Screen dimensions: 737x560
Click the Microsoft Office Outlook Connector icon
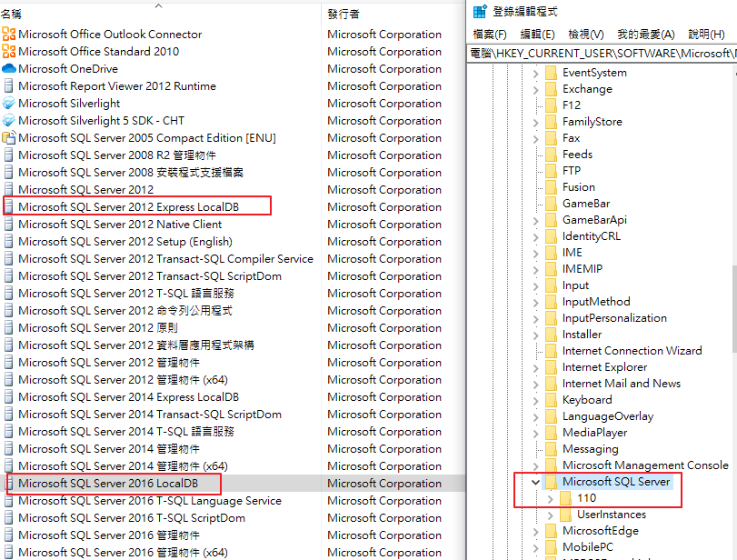(8, 34)
